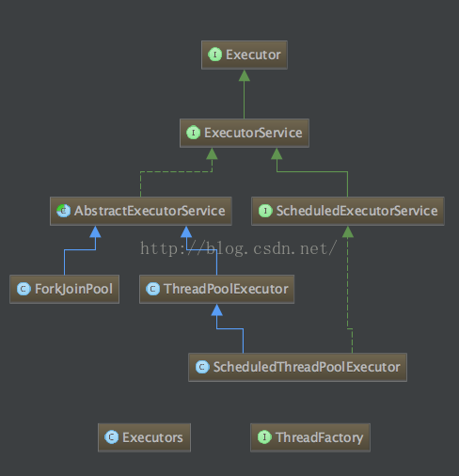Select the ThreadFactory label text
This screenshot has width=459, height=476.
click(320, 438)
